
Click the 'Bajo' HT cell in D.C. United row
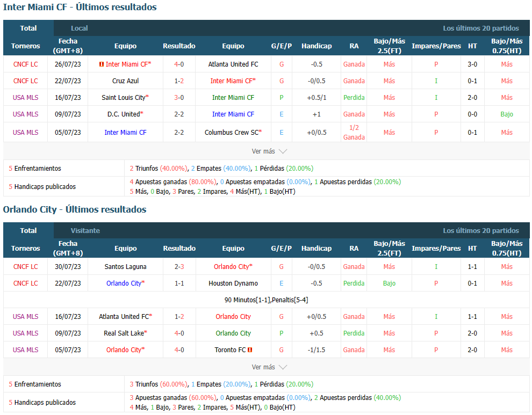[x=507, y=114]
